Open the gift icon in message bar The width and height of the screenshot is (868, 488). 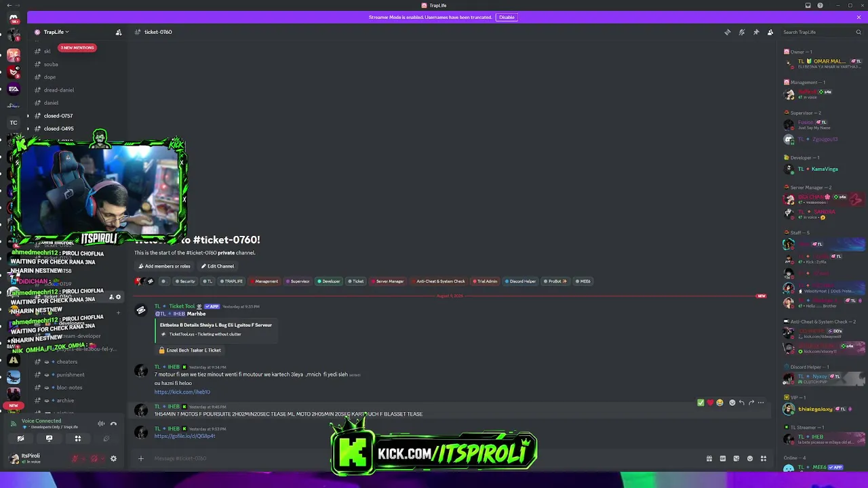click(709, 458)
